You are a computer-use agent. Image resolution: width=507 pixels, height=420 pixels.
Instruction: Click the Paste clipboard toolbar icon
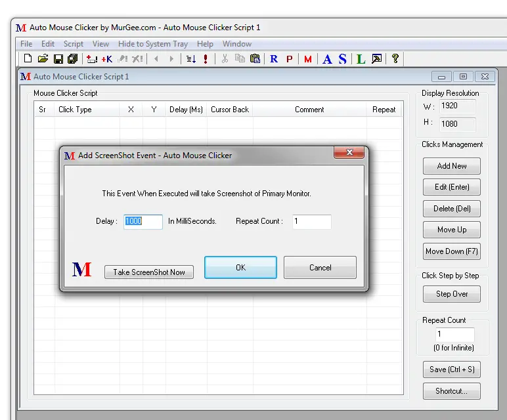[255, 59]
